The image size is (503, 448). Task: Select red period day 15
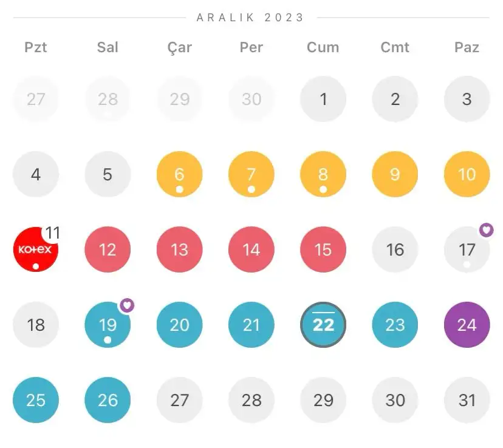coord(323,249)
